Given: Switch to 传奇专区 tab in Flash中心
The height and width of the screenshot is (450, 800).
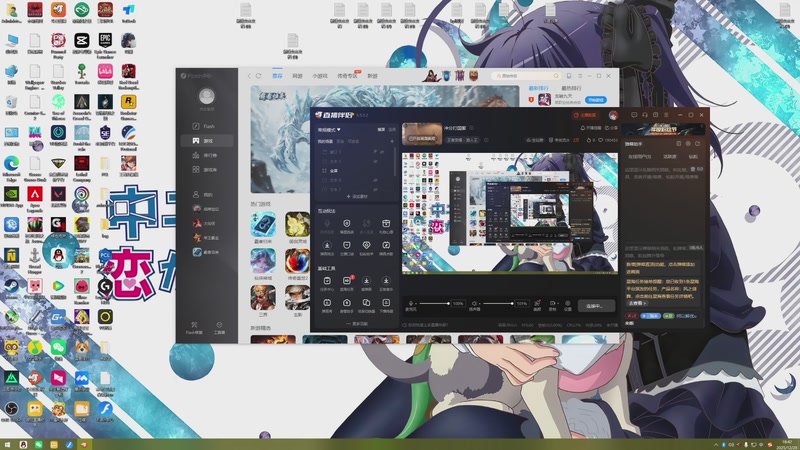Looking at the screenshot, I should tap(347, 76).
